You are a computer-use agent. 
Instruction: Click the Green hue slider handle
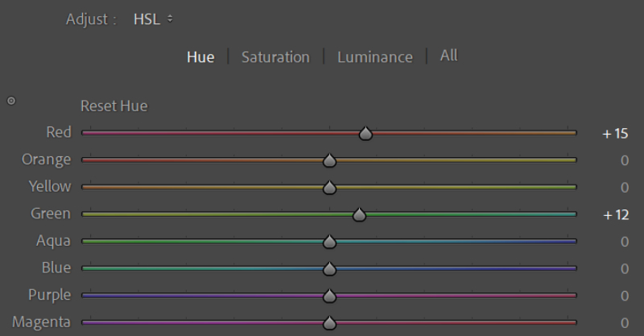pyautogui.click(x=359, y=214)
